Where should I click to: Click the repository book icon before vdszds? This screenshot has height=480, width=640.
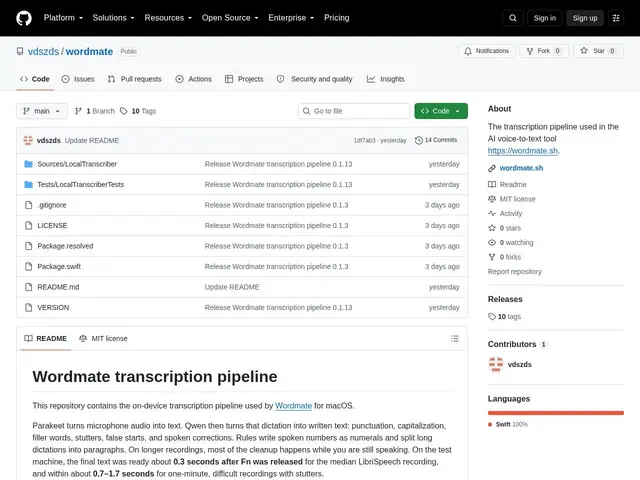coord(20,51)
